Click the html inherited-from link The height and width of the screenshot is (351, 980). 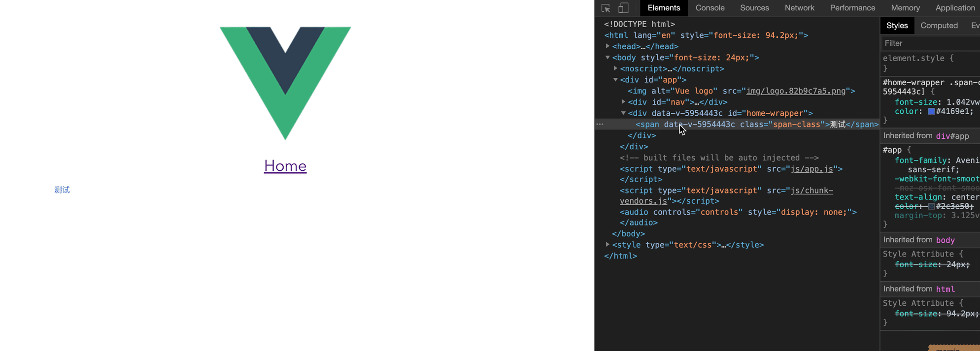tap(945, 289)
